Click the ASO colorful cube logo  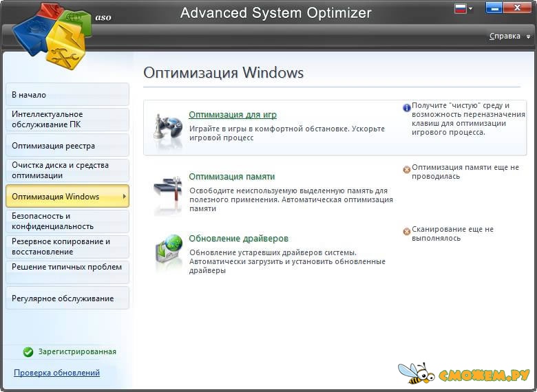click(52, 36)
